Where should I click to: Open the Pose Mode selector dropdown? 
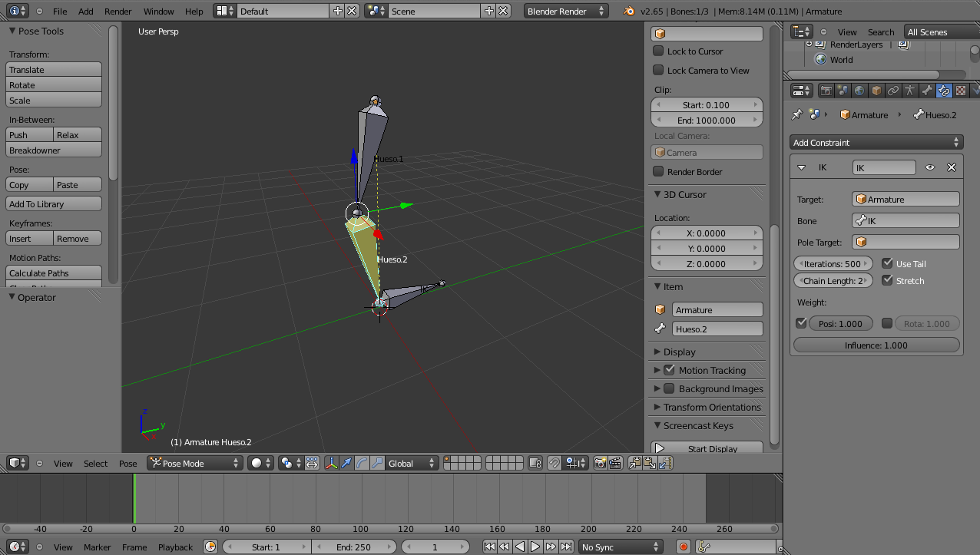coord(195,463)
